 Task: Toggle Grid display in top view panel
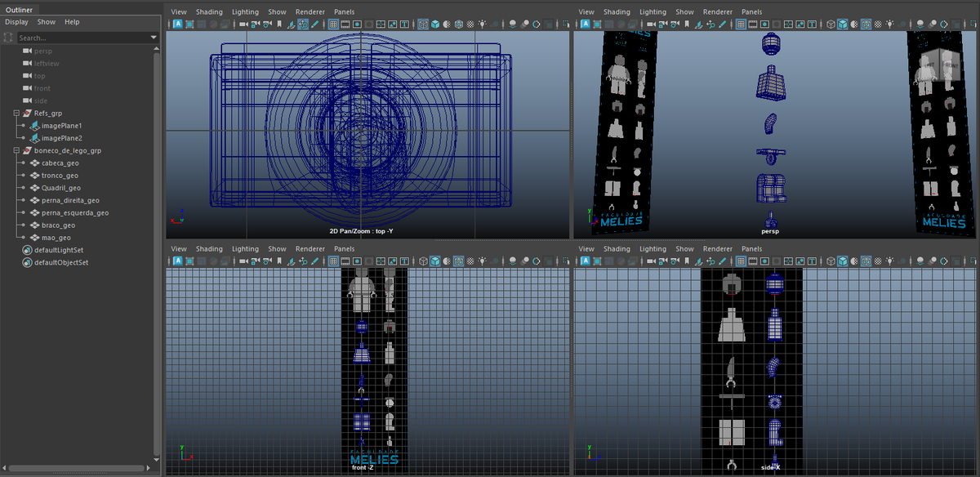point(333,25)
